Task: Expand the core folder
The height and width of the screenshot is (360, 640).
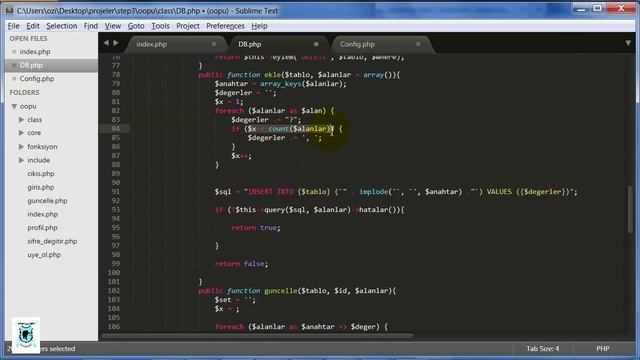Action: point(21,133)
